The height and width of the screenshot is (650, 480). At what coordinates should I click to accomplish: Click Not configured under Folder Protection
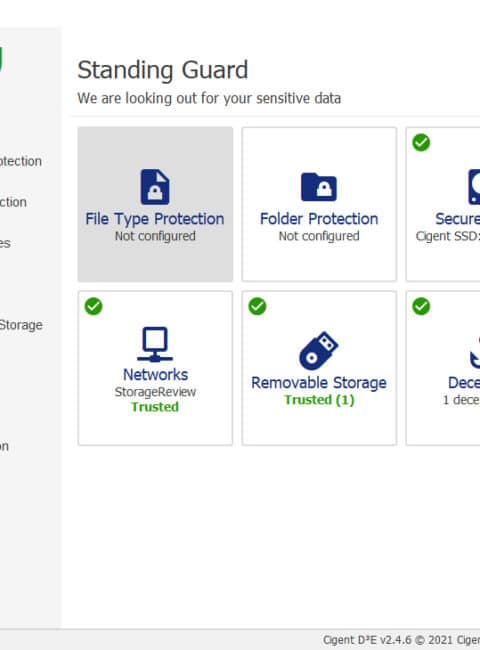(x=319, y=236)
